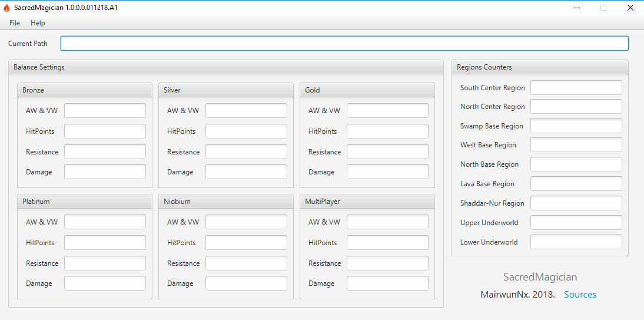Focus the Silver Resistance field
Screen dimensions: 644x320
pos(247,152)
